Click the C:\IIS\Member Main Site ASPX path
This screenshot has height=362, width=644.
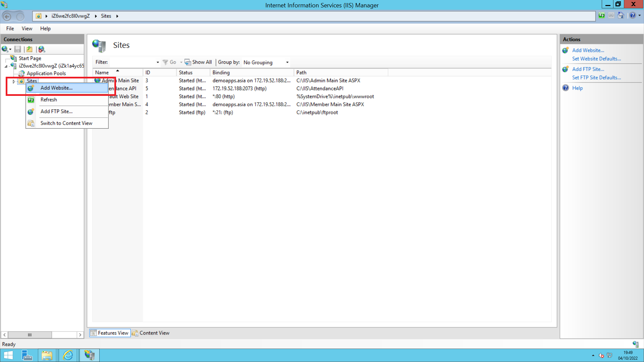coord(330,104)
